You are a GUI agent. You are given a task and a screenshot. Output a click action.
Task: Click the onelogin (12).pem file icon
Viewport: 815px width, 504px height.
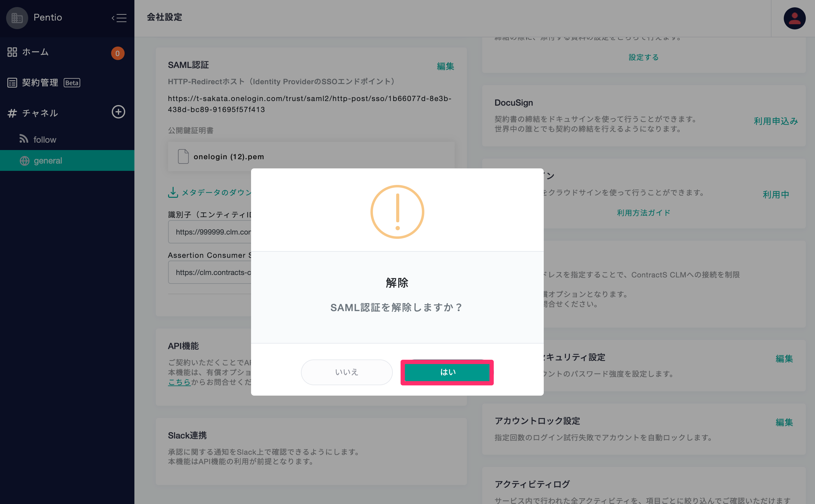click(183, 156)
